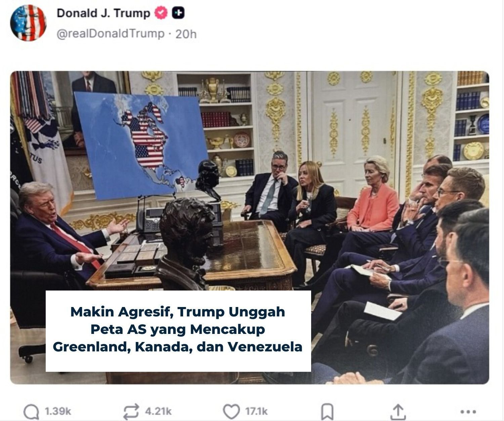Click the 20h post timestamp
This screenshot has width=504, height=421.
tap(186, 34)
